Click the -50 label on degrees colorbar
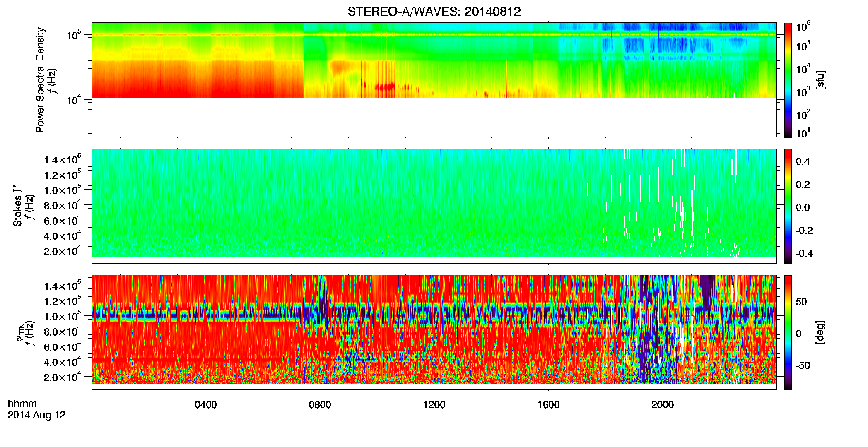The height and width of the screenshot is (447, 868). point(803,366)
